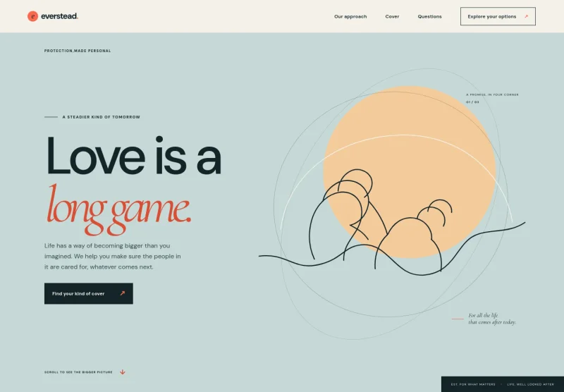
Task: Click the everstead brand name
Action: tap(59, 16)
